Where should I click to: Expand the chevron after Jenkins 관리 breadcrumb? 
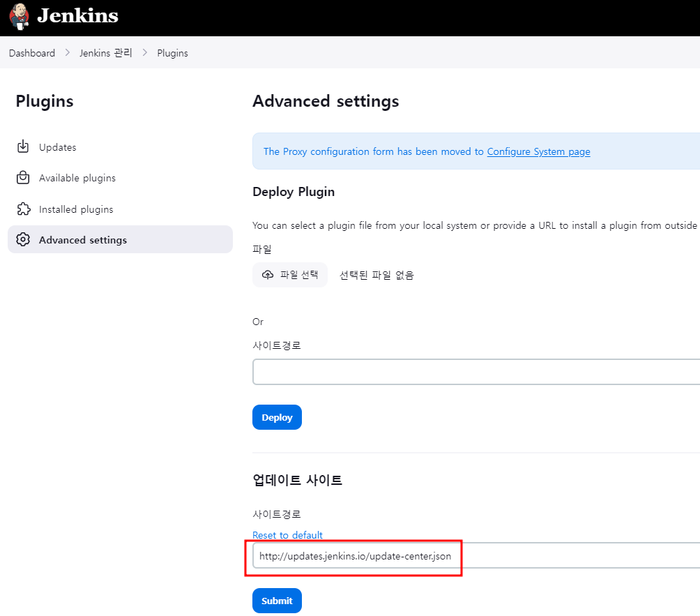tap(144, 53)
